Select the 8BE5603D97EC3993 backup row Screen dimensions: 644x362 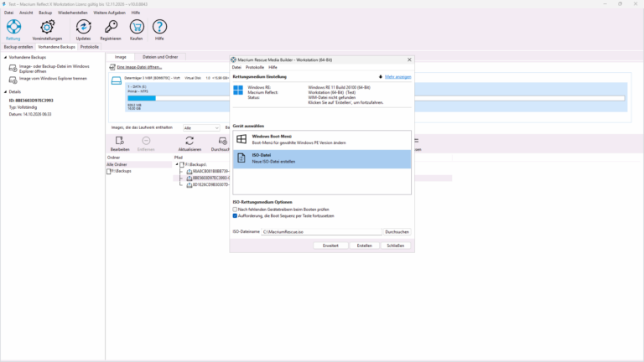pyautogui.click(x=312, y=178)
